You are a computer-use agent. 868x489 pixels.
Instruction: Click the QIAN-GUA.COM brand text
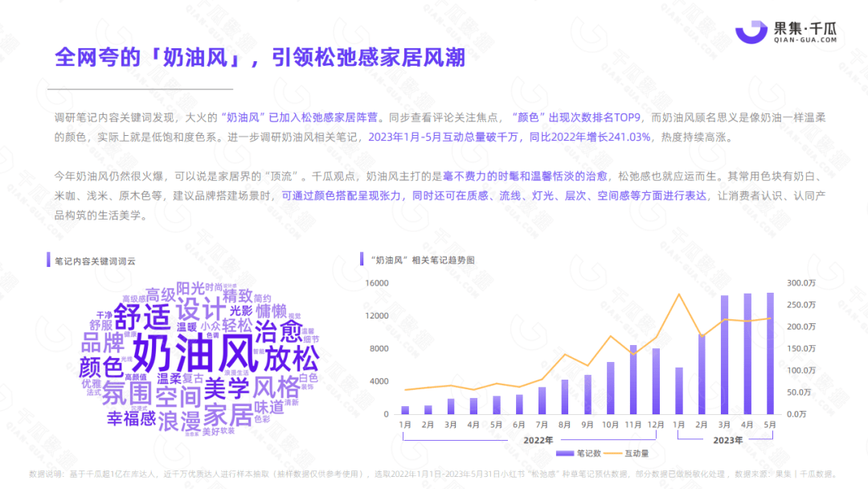[805, 40]
